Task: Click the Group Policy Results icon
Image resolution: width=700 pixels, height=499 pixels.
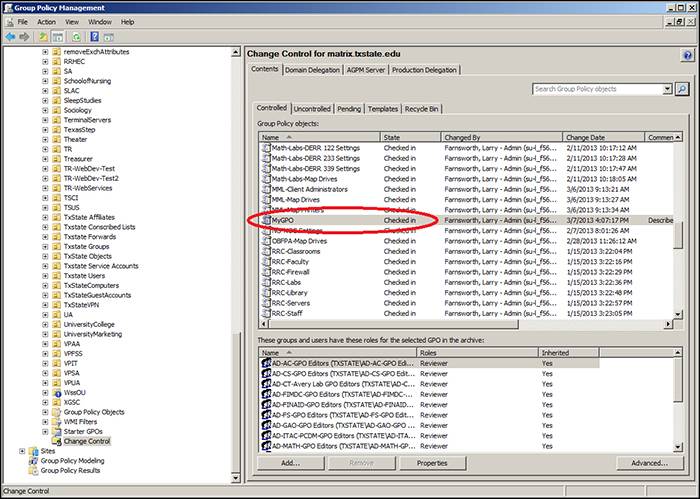Action: click(33, 470)
